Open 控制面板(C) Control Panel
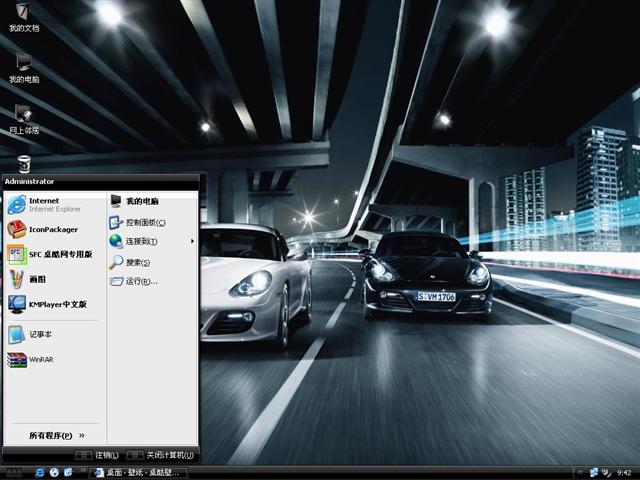 143,222
